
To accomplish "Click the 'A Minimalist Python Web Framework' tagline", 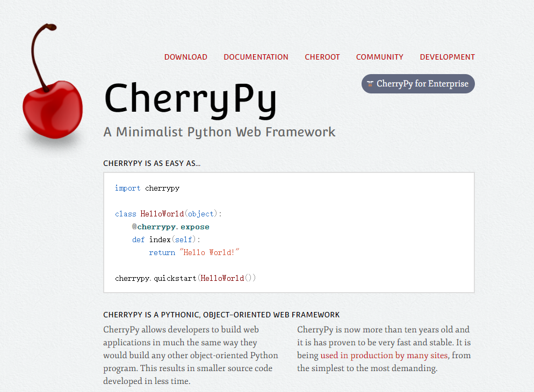I will [x=219, y=132].
